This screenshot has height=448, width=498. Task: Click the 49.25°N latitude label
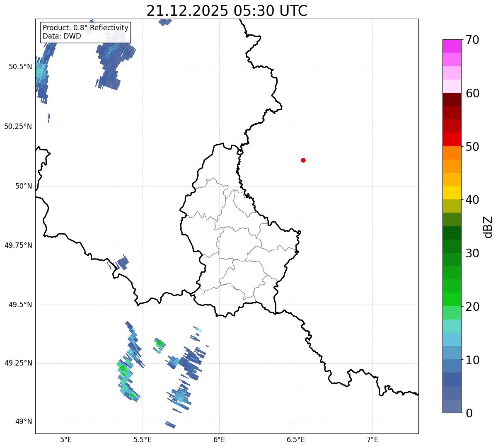click(x=18, y=363)
